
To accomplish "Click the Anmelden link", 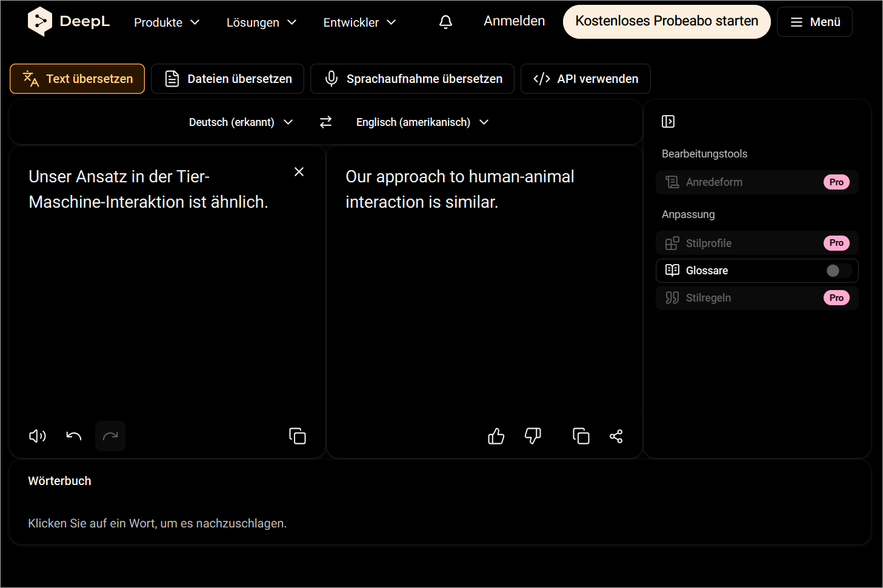I will (x=514, y=21).
